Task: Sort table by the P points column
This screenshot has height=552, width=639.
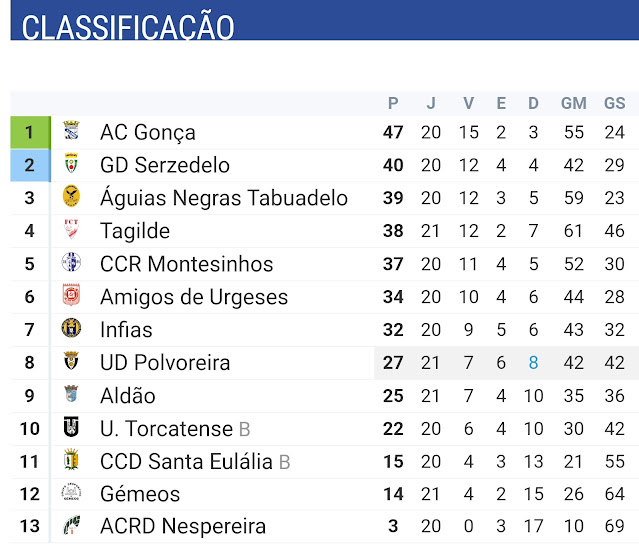Action: [x=393, y=103]
